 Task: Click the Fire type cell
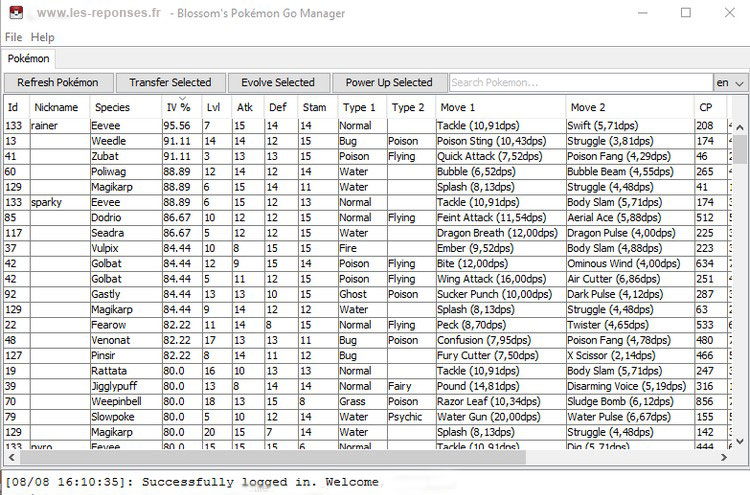click(362, 248)
